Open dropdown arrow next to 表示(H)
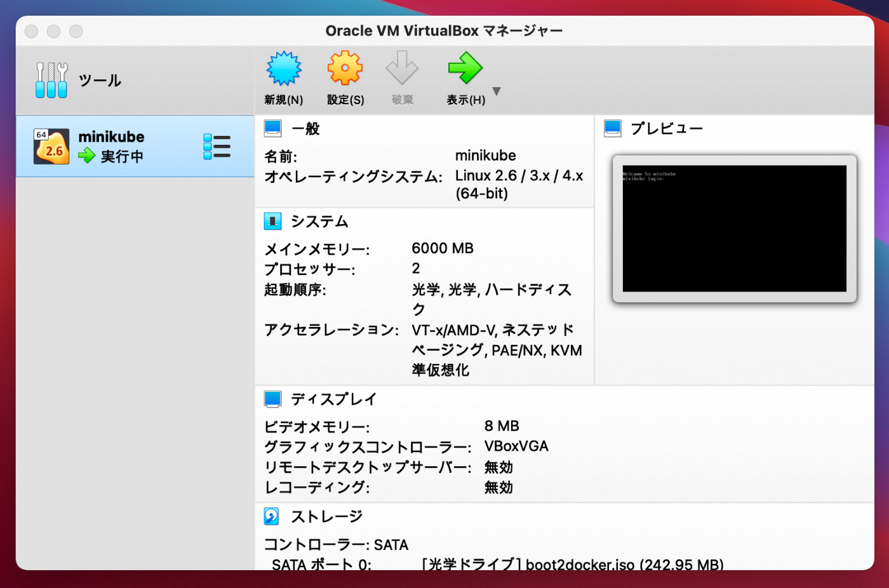 tap(497, 91)
